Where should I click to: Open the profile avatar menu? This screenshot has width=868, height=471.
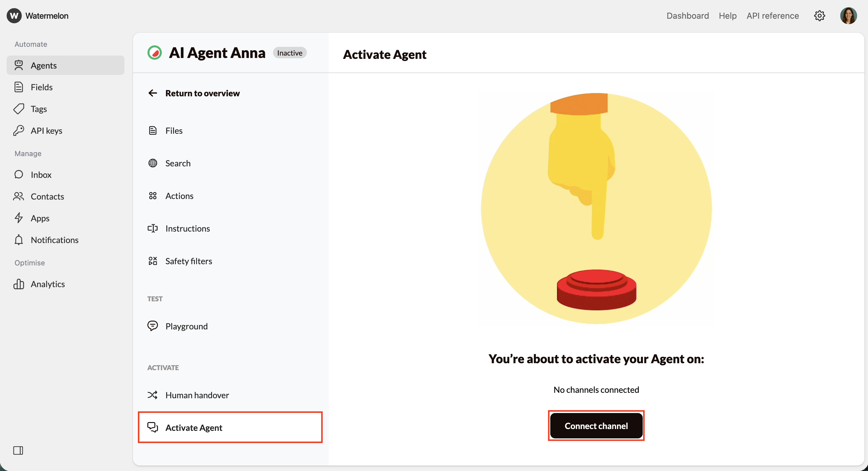[848, 15]
